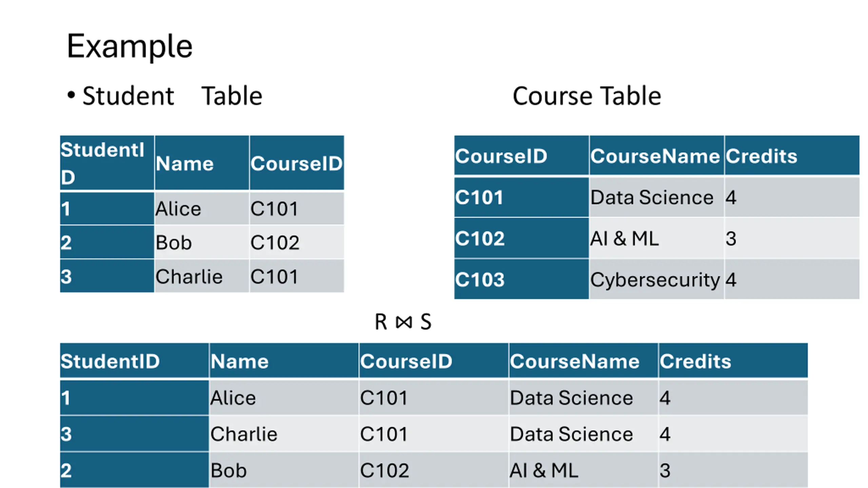Select the R ⋈ S join expression
The height and width of the screenshot is (488, 868).
(403, 322)
